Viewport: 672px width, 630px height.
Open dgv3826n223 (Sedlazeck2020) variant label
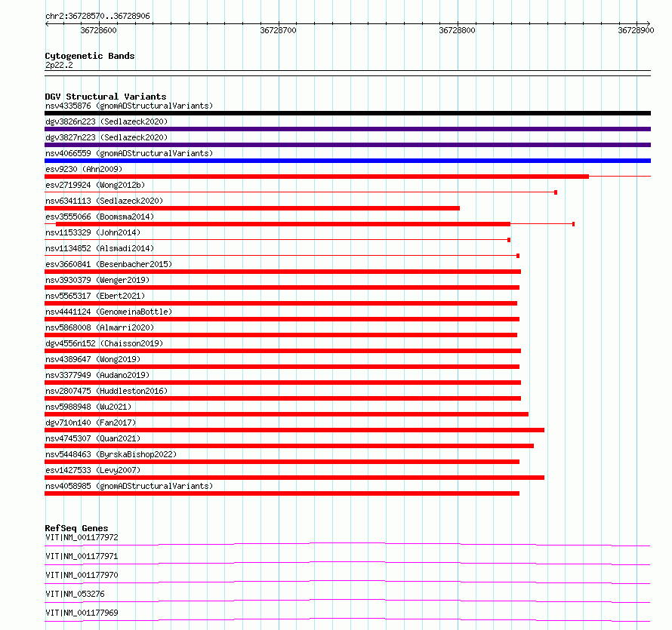[106, 121]
